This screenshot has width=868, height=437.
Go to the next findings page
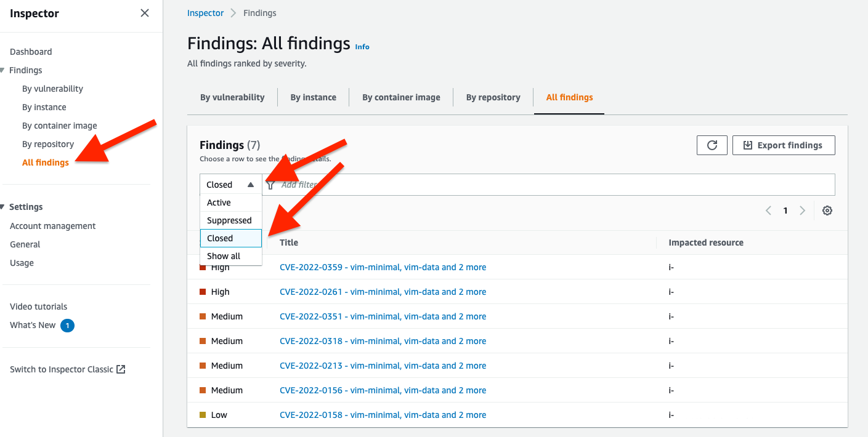pyautogui.click(x=802, y=210)
